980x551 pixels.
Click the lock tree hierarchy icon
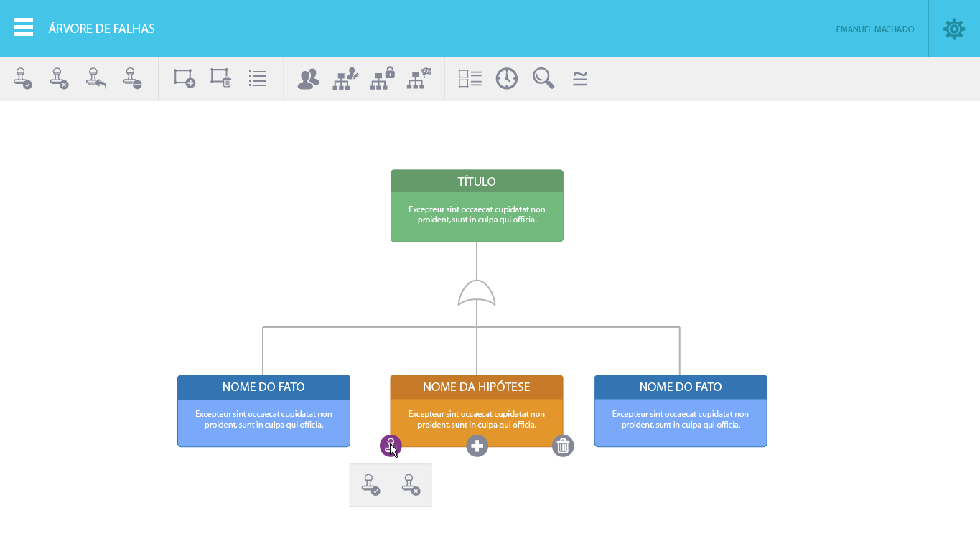pos(382,78)
